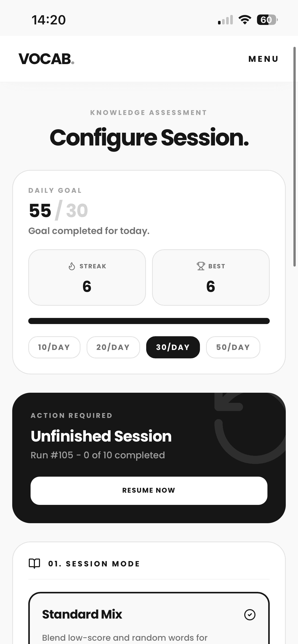Click the Standard Mix checkmark icon

[x=250, y=614]
